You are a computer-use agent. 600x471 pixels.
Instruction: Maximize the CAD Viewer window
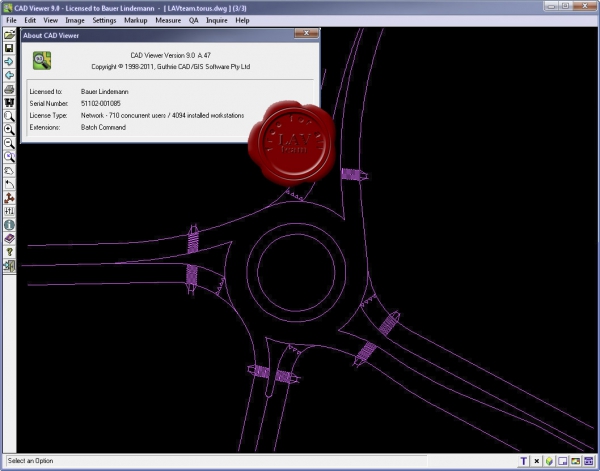(x=566, y=6)
